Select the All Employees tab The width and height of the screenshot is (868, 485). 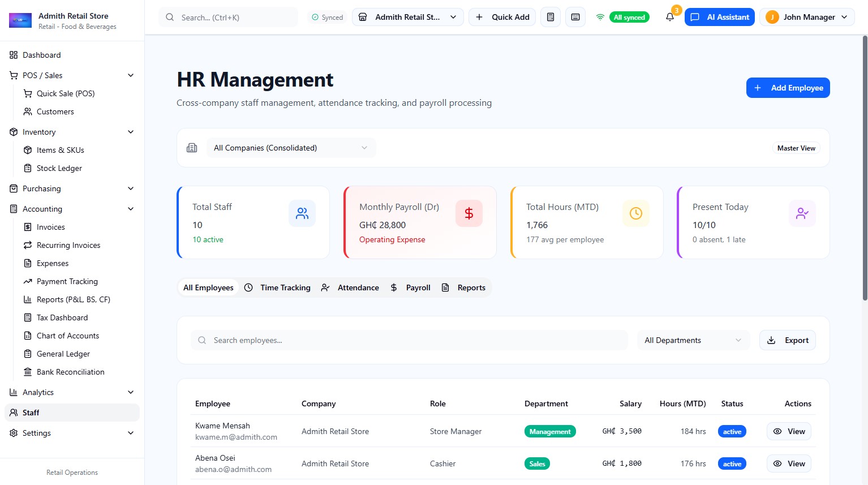[x=208, y=287]
